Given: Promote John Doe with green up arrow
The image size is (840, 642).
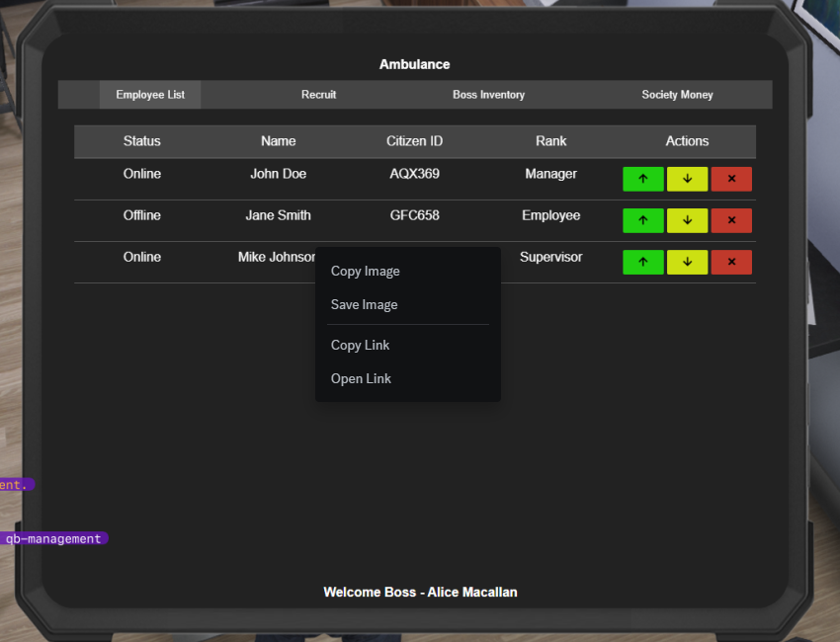Looking at the screenshot, I should [x=643, y=179].
